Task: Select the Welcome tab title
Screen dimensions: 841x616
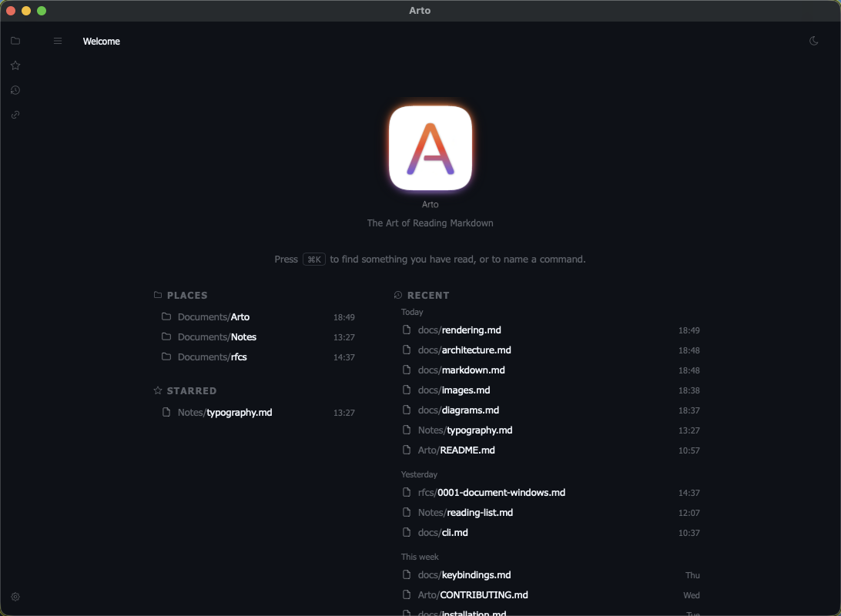Action: point(102,42)
